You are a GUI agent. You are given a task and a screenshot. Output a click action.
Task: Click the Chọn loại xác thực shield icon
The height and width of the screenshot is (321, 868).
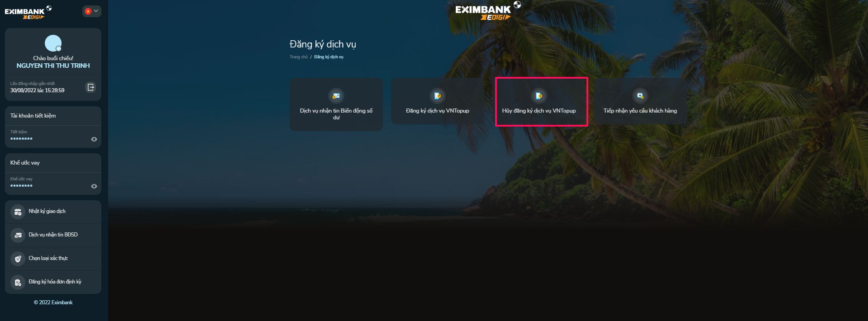click(18, 259)
